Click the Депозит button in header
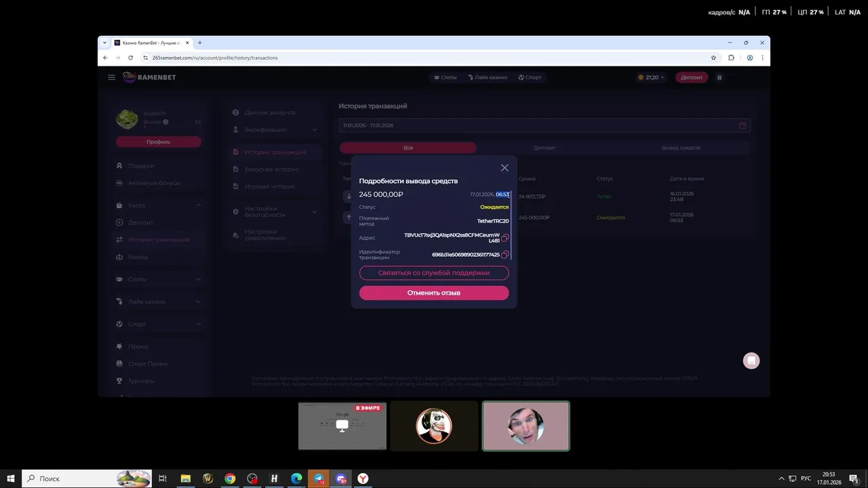Image resolution: width=868 pixels, height=488 pixels. click(691, 77)
